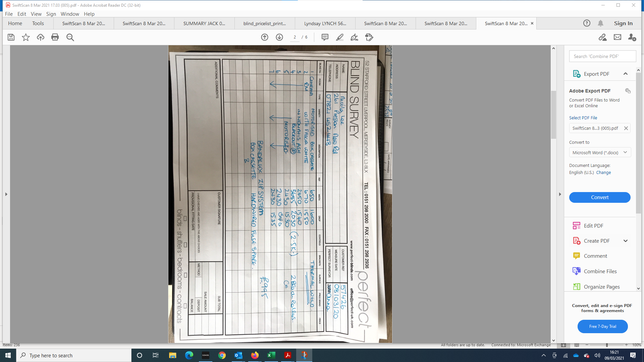Bookmark document with star icon

[x=26, y=37]
